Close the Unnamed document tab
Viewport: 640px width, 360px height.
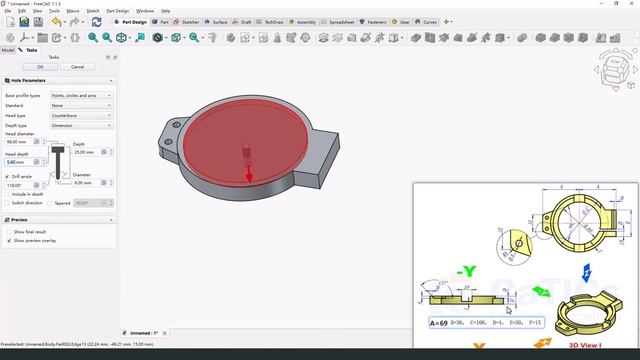point(165,333)
